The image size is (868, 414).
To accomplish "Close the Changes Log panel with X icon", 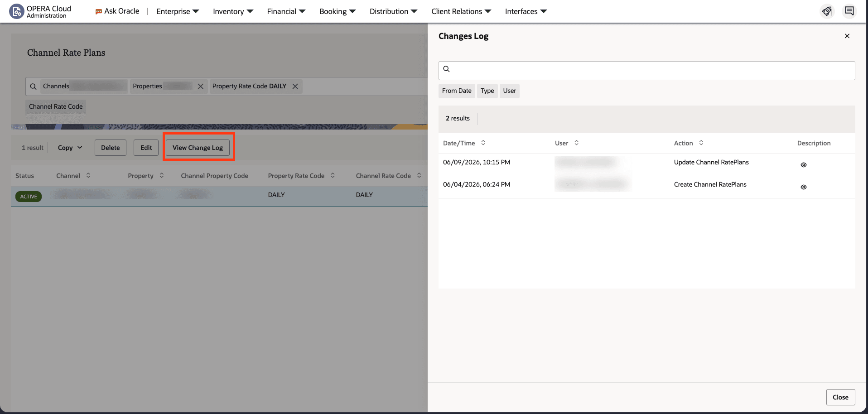I will 847,36.
